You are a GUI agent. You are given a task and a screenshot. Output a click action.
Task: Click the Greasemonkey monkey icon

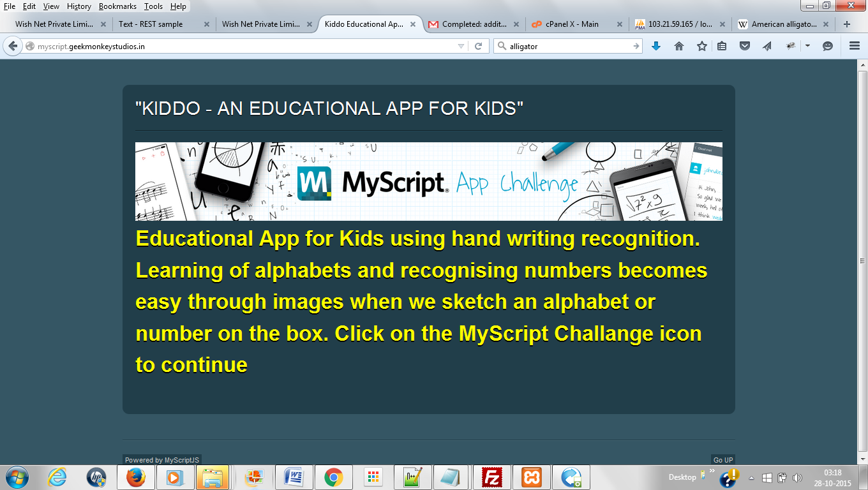pyautogui.click(x=791, y=46)
